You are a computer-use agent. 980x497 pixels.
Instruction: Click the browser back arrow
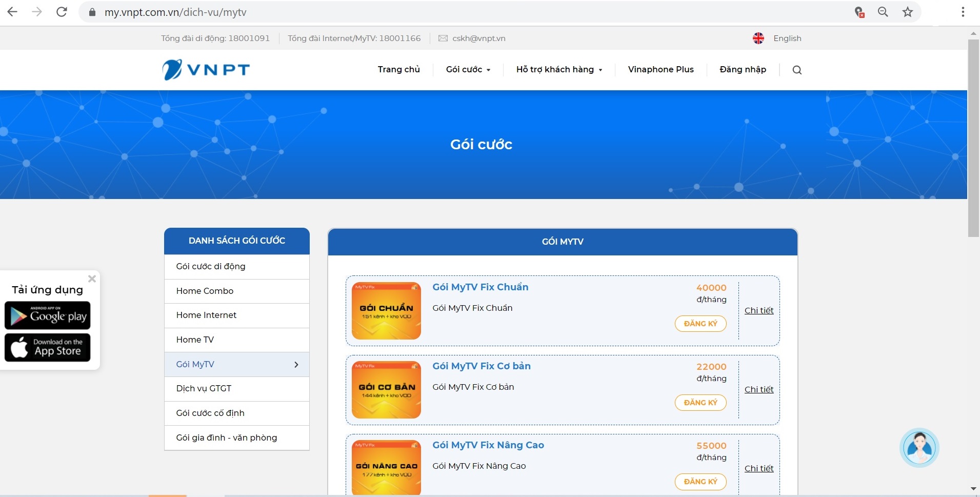pyautogui.click(x=12, y=11)
